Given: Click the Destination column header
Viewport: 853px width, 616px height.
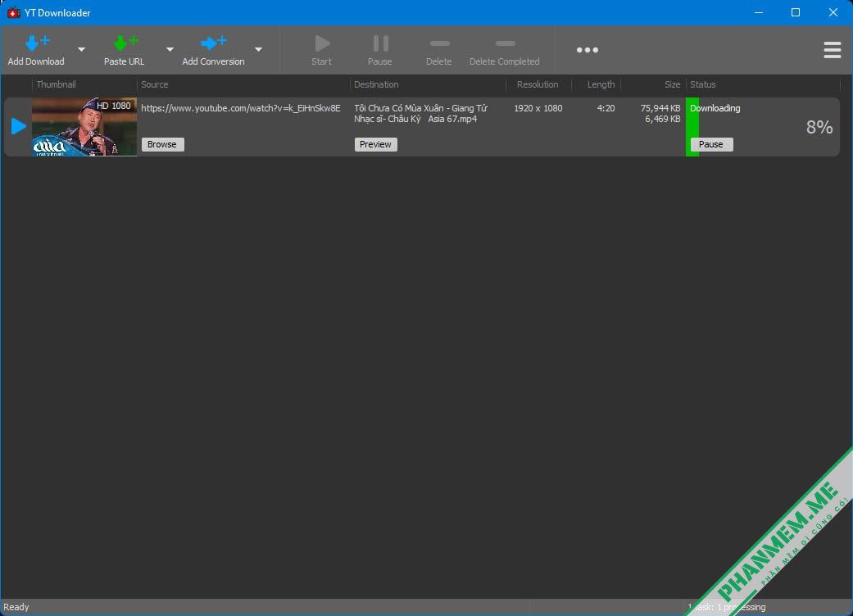Looking at the screenshot, I should tap(376, 84).
